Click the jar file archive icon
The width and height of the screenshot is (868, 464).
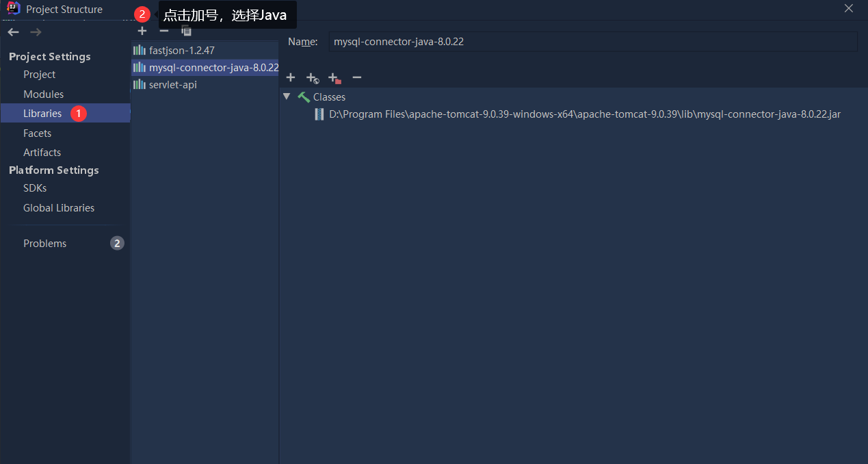pyautogui.click(x=319, y=114)
